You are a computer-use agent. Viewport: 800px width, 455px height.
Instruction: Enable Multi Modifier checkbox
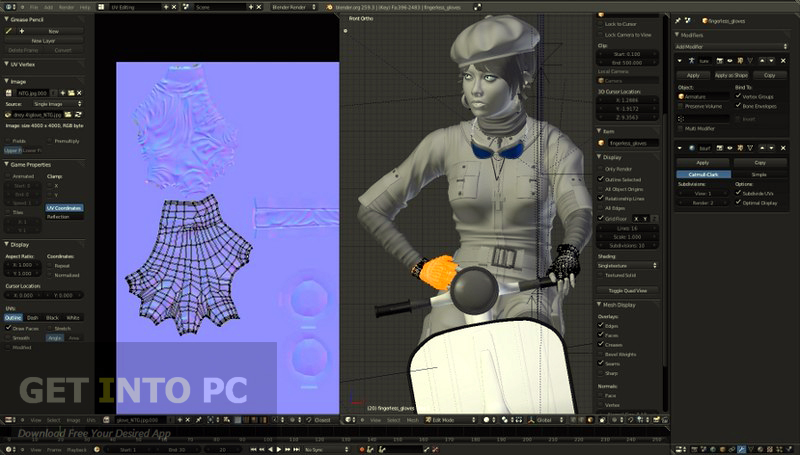pos(681,129)
